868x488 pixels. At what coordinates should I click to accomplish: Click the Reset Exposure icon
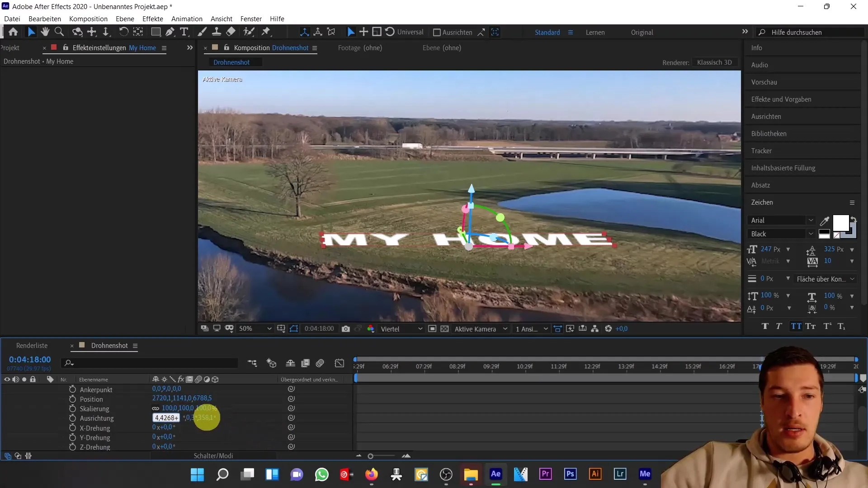point(608,329)
